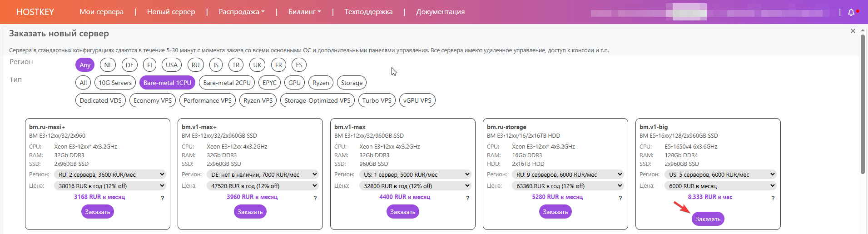Image resolution: width=868 pixels, height=234 pixels.
Task: Open region dropdown for bm.v1-big
Action: point(721,174)
